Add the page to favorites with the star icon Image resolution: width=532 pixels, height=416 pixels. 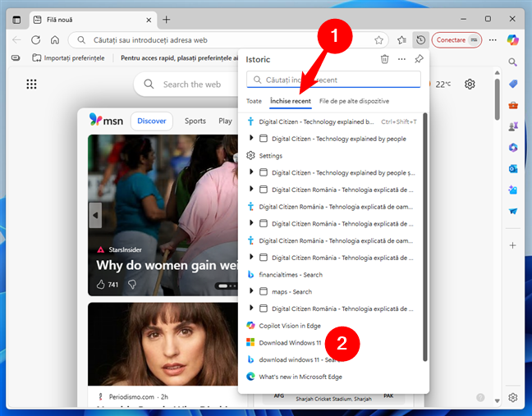378,39
